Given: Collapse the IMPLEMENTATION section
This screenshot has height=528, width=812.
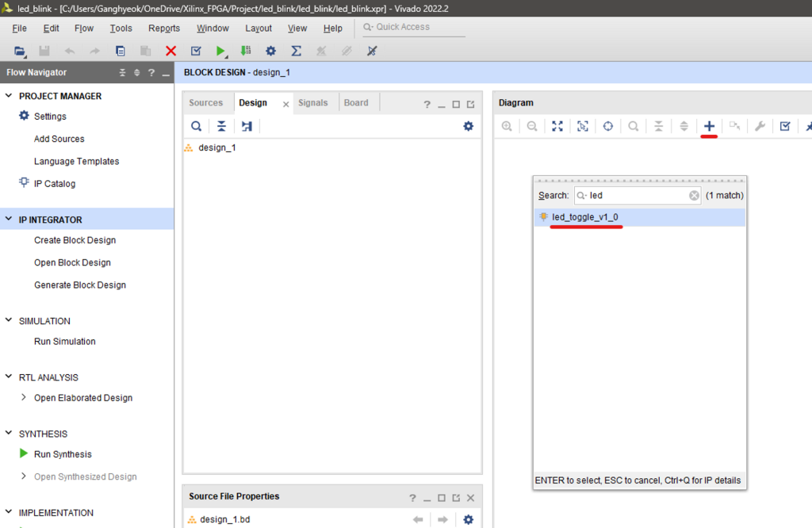Looking at the screenshot, I should 8,511.
